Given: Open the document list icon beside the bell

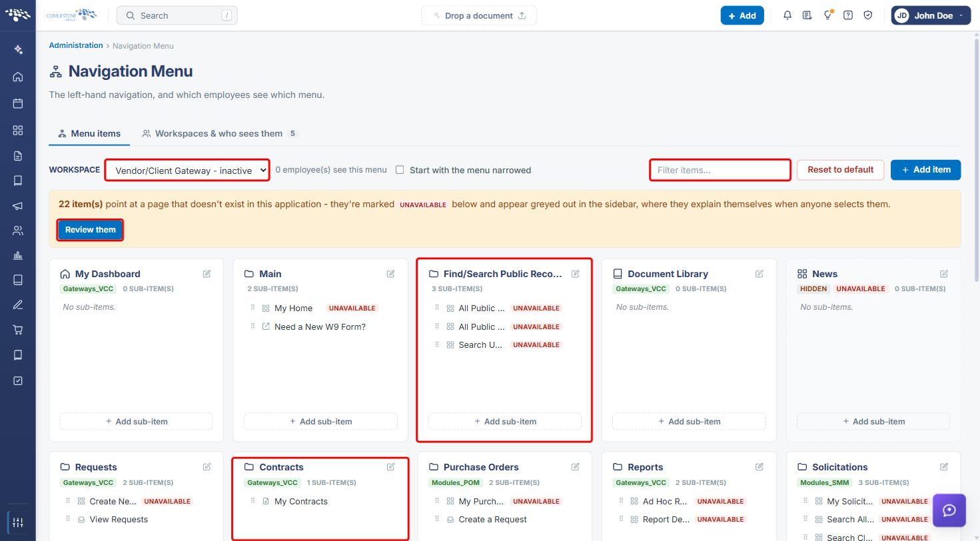Looking at the screenshot, I should coord(807,15).
